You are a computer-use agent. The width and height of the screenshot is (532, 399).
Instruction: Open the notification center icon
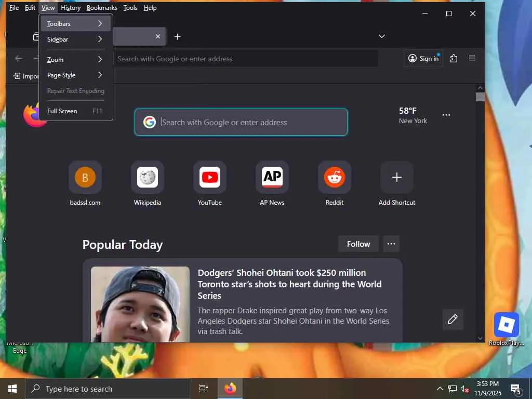[x=515, y=389]
